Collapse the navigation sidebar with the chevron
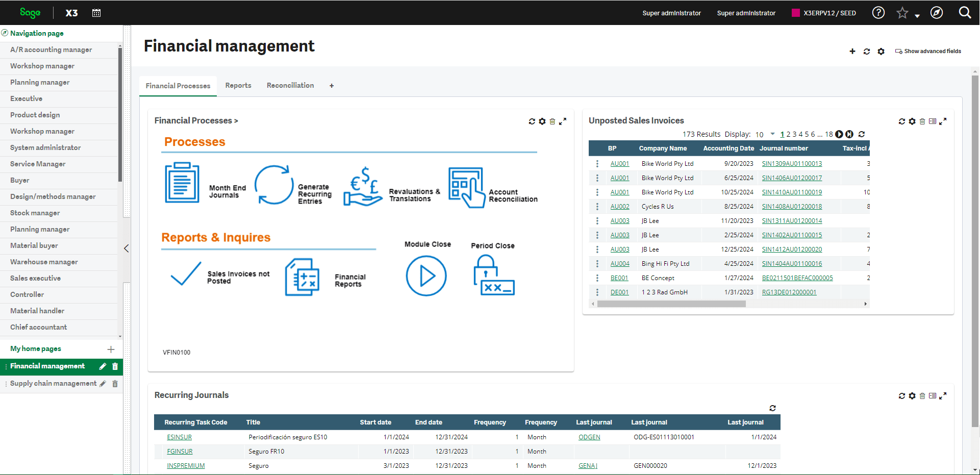This screenshot has width=980, height=475. (x=126, y=248)
